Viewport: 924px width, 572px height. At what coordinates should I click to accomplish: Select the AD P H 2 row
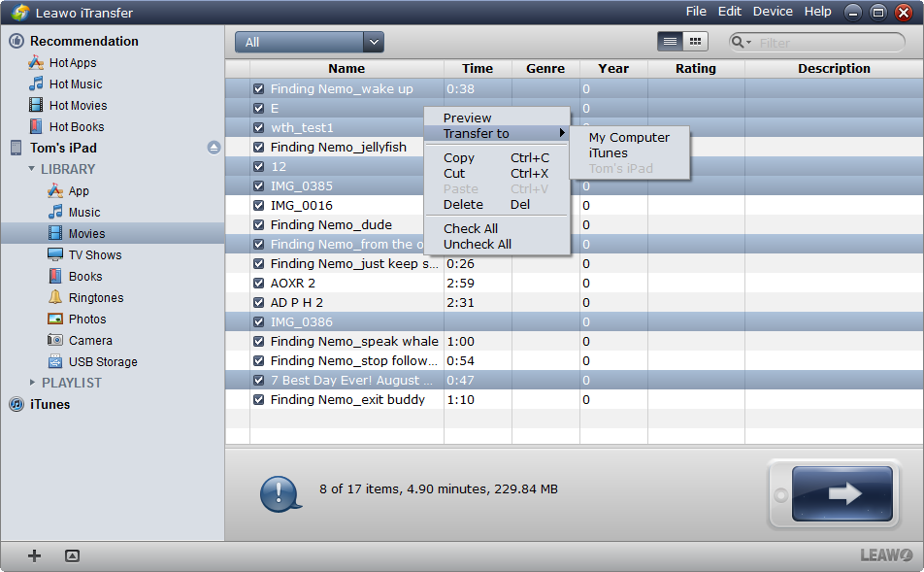click(x=574, y=303)
